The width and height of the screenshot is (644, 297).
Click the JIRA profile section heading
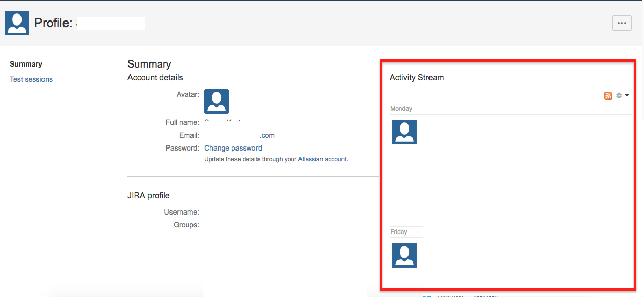(x=148, y=195)
